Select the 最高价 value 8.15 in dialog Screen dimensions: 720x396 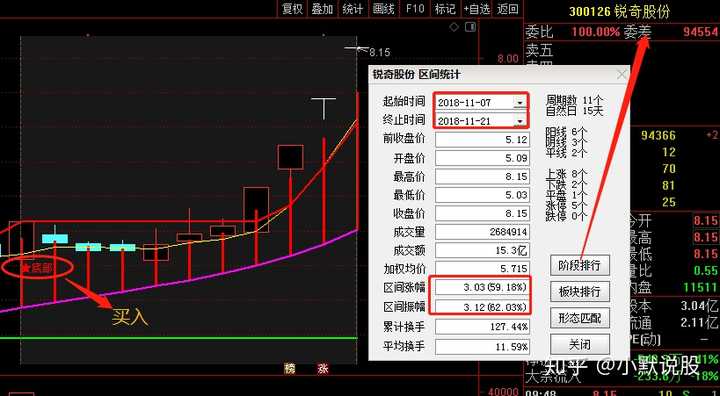482,176
